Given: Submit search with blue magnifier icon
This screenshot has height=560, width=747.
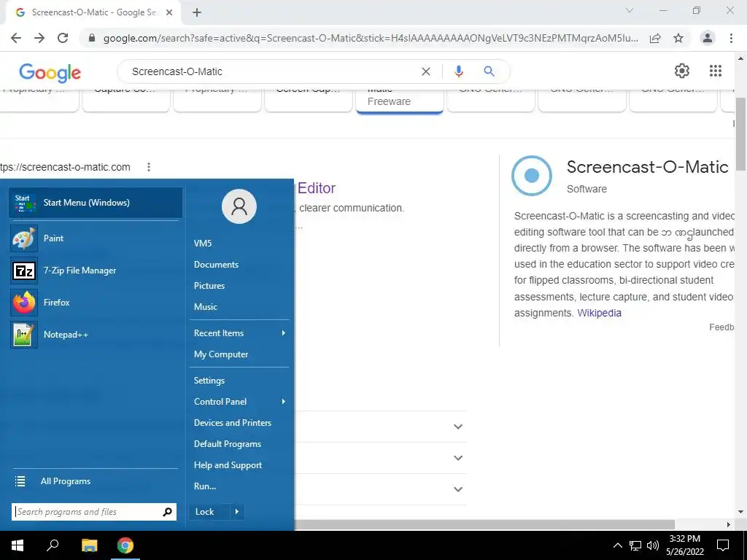Looking at the screenshot, I should click(x=489, y=71).
